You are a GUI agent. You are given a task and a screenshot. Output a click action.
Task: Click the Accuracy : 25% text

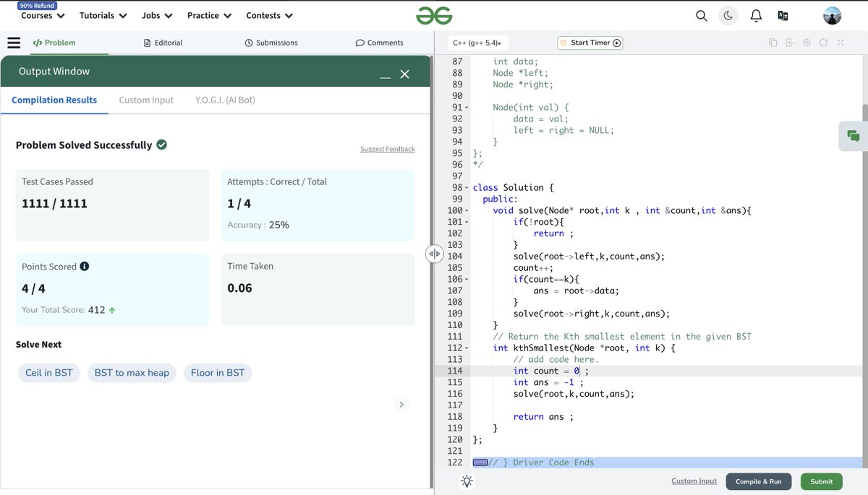[x=258, y=225]
